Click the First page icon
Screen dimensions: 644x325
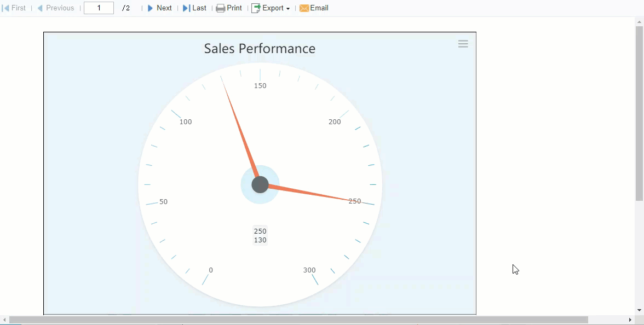click(x=6, y=8)
